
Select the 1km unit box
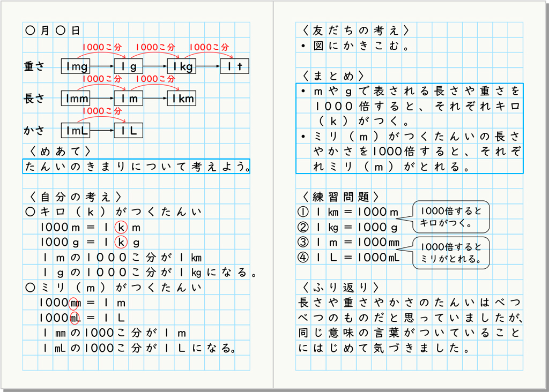[182, 98]
